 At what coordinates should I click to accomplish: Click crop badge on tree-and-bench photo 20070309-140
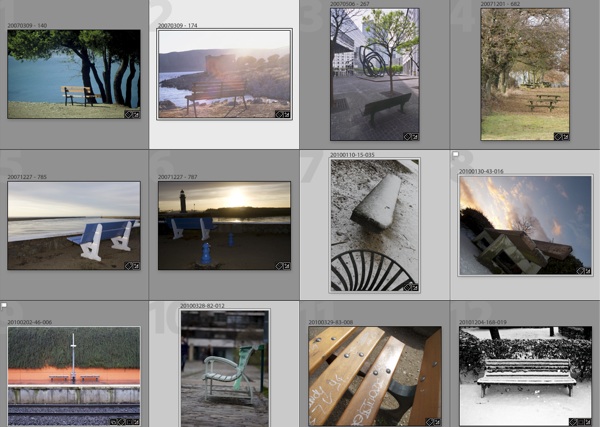(128, 115)
